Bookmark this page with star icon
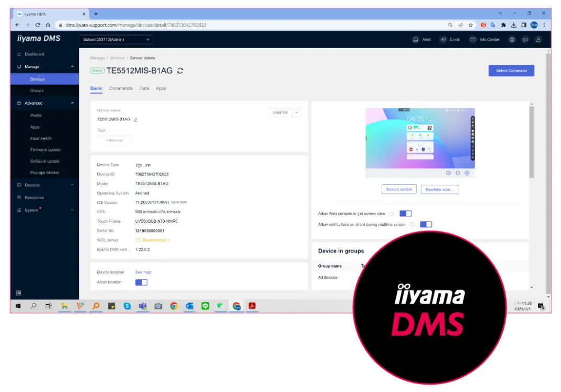 471,25
